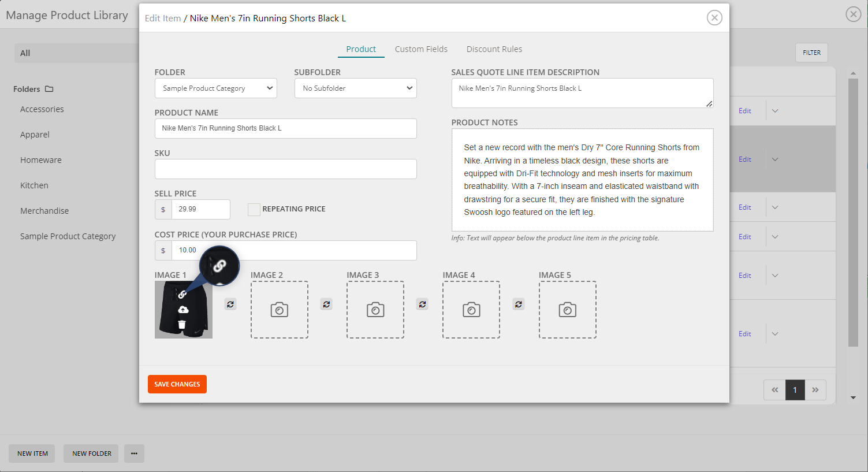Screen dimensions: 868x472
Task: Open the Folder dropdown showing Sample Product Category
Action: point(215,88)
